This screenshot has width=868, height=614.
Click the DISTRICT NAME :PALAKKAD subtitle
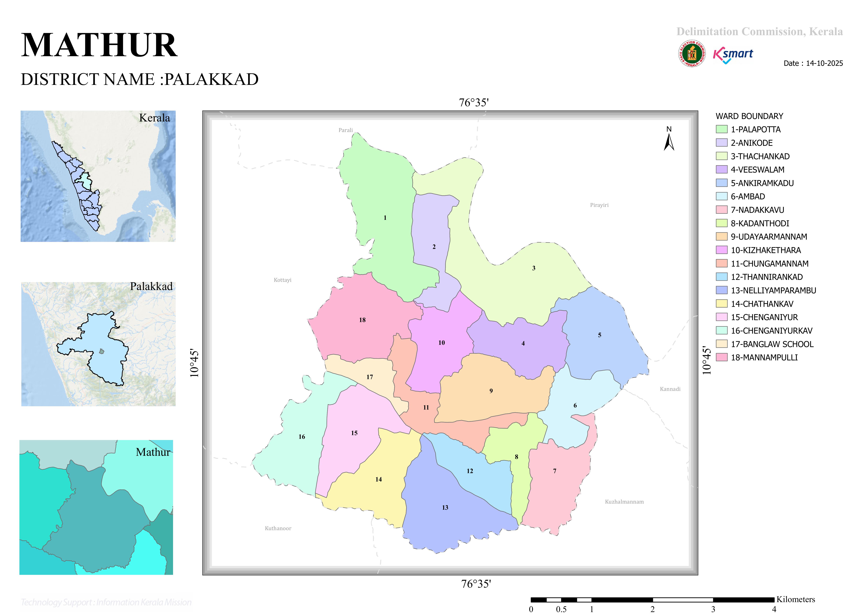click(139, 79)
